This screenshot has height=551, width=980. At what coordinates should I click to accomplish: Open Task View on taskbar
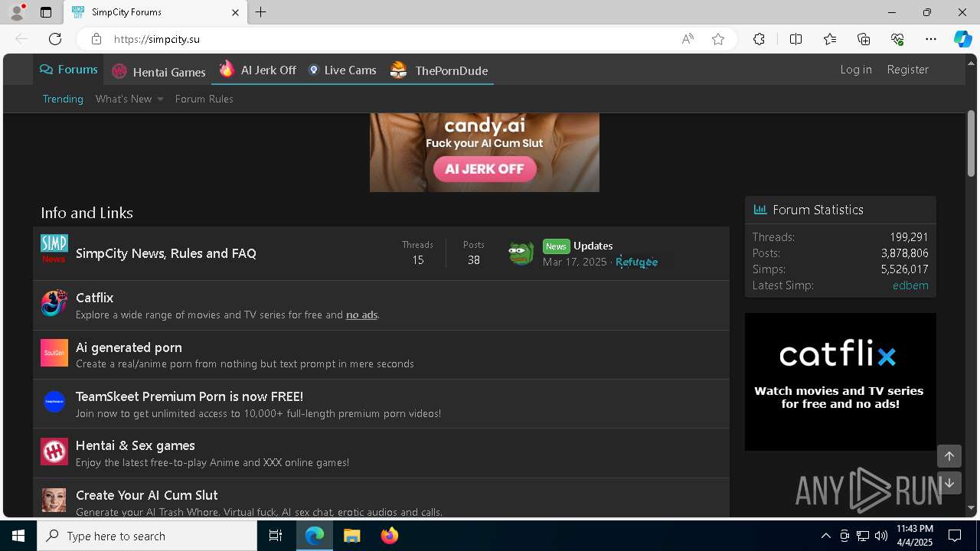pos(276,536)
